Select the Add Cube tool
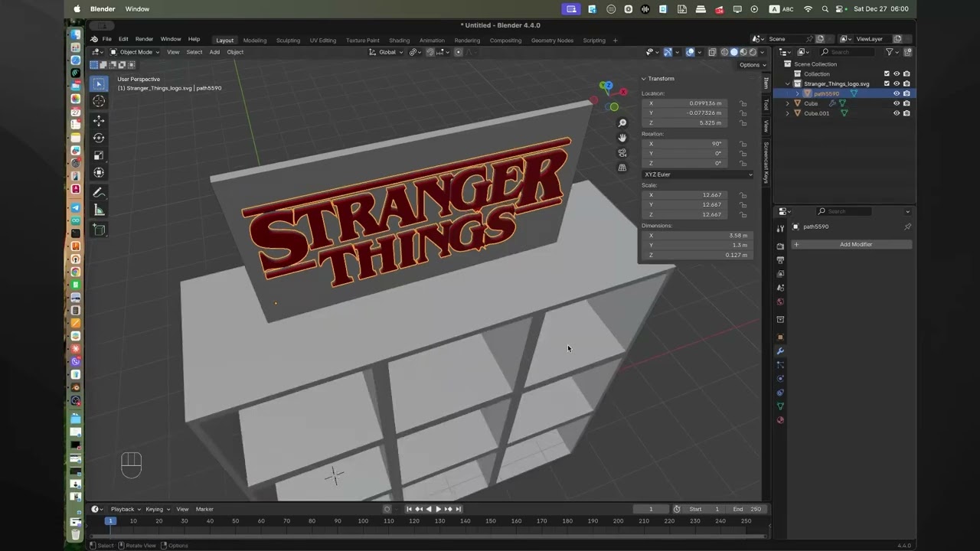Viewport: 980px width, 551px height. pyautogui.click(x=99, y=230)
